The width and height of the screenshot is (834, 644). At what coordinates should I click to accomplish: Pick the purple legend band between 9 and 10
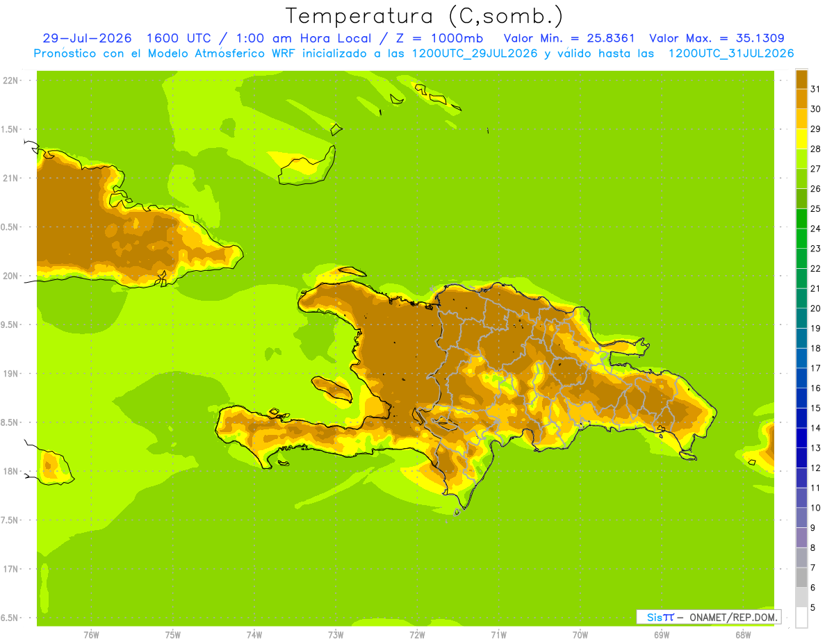click(801, 518)
